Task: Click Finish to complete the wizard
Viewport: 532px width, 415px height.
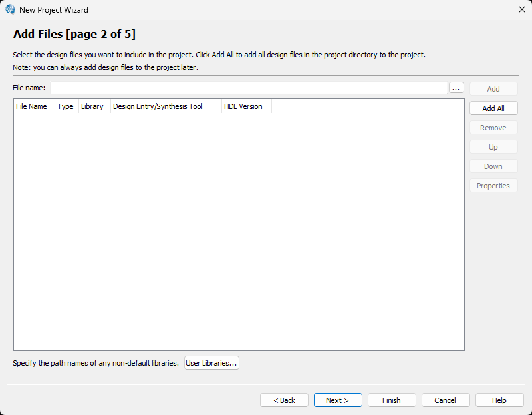Action: tap(392, 400)
